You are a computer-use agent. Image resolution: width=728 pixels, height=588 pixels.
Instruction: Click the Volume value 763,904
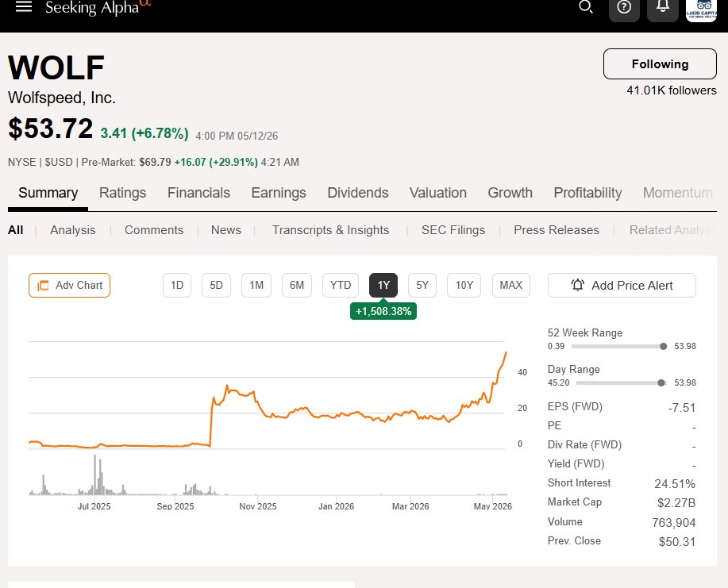pos(673,523)
